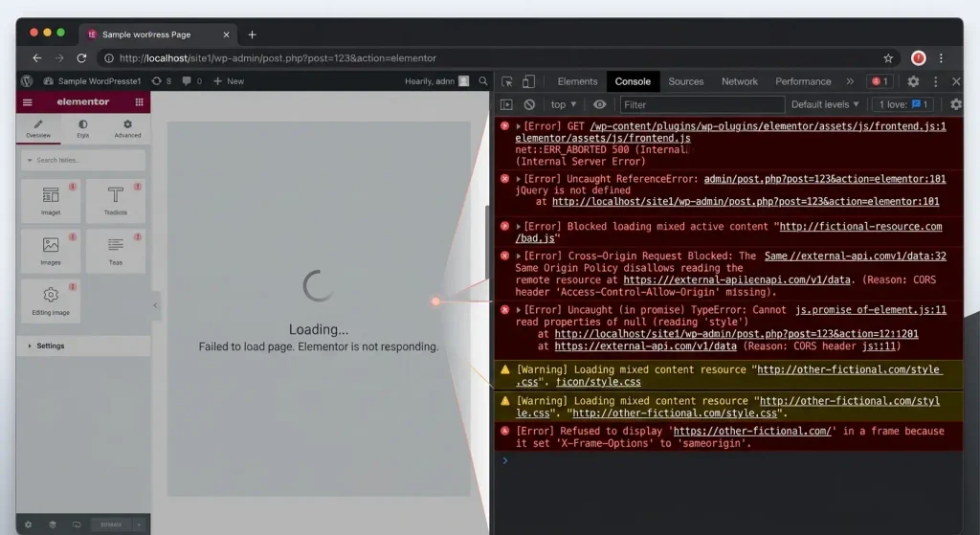Open the updates counter showing 8
Viewport: 980px width, 535px height.
pyautogui.click(x=161, y=81)
